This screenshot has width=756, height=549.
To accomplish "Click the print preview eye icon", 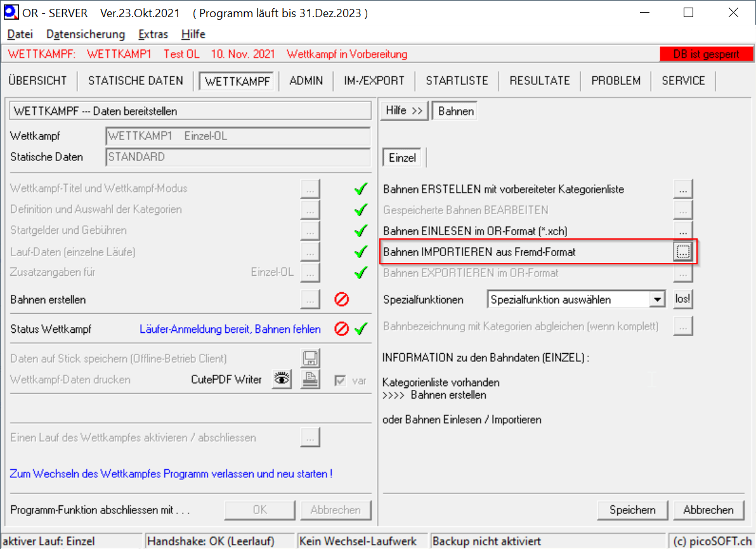I will click(x=282, y=379).
